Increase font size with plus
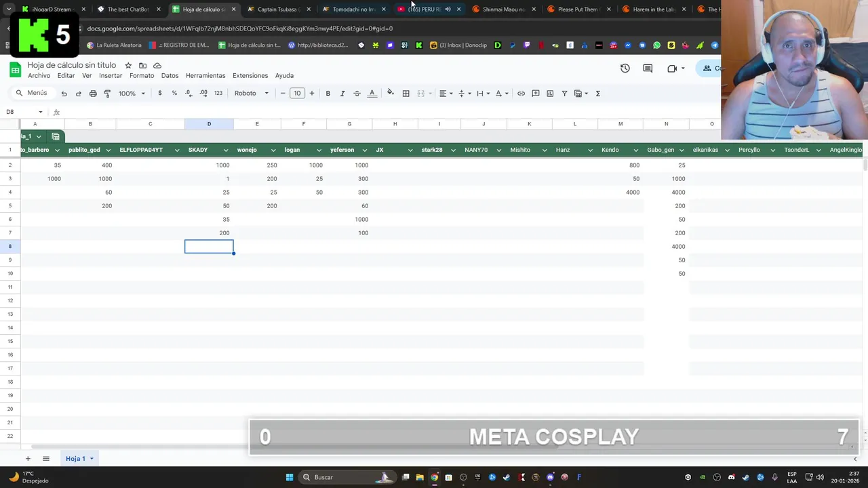 [312, 94]
